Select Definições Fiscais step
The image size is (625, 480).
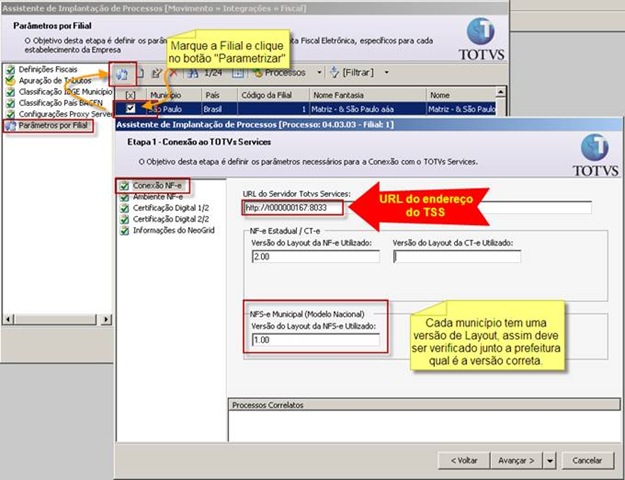click(48, 69)
